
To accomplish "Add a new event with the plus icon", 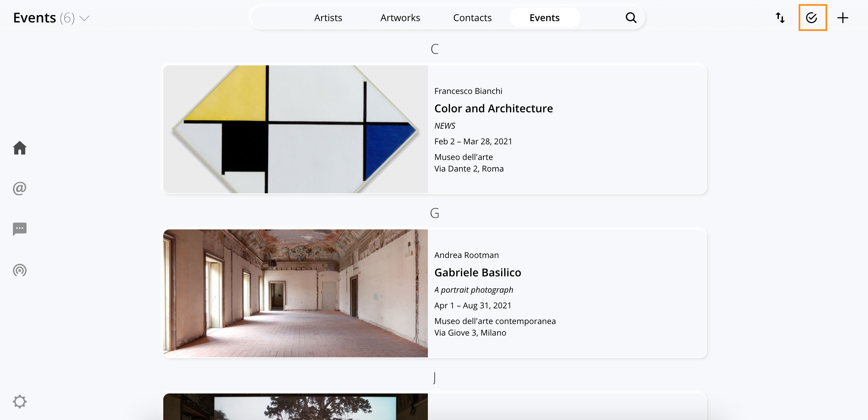I will click(843, 18).
